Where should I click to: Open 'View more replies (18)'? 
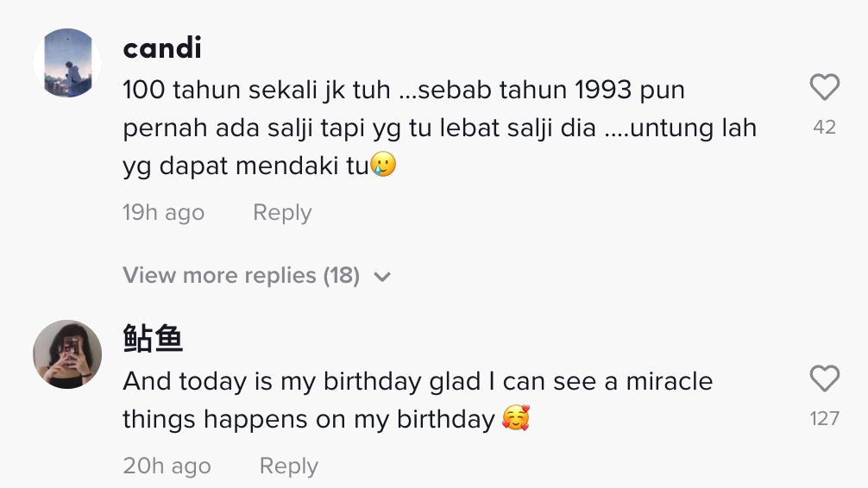pos(241,276)
